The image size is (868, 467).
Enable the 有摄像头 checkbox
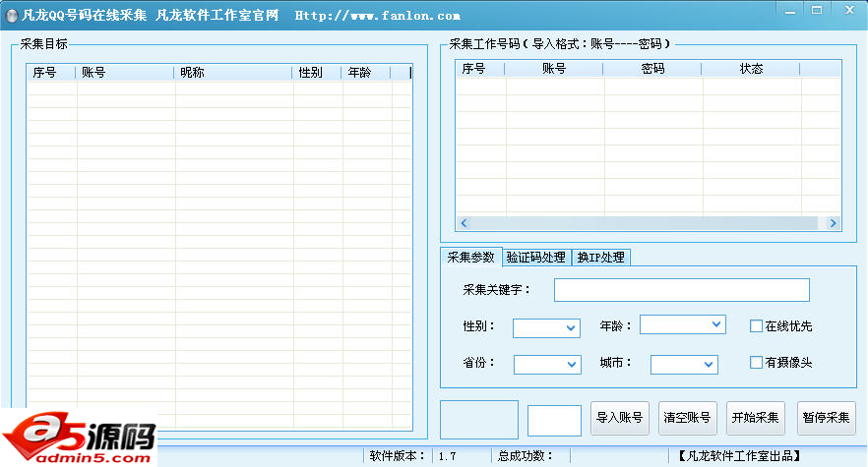[x=756, y=363]
